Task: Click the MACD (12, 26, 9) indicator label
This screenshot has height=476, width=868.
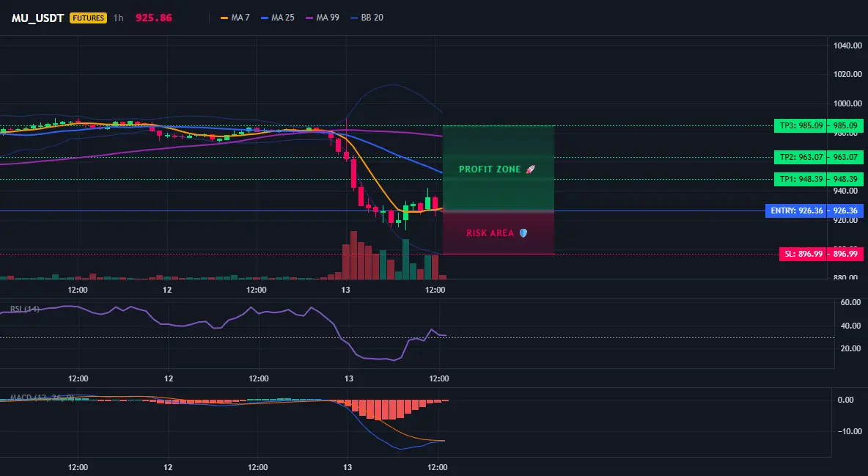Action: (x=42, y=398)
